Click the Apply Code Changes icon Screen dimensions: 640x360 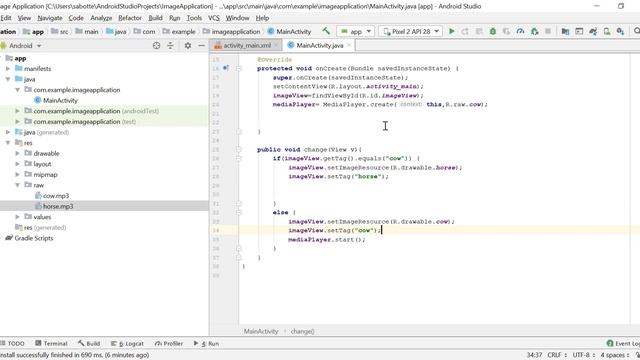coord(479,31)
